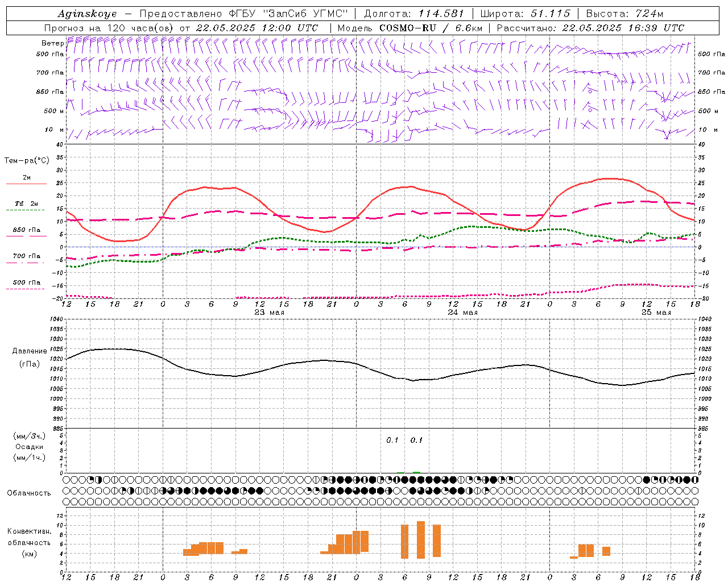Click the Долгота: 114.581 value
The image size is (728, 582).
coord(414,14)
